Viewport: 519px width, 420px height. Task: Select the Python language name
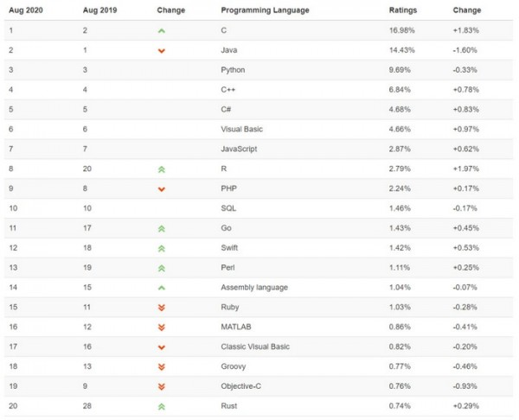pos(234,69)
